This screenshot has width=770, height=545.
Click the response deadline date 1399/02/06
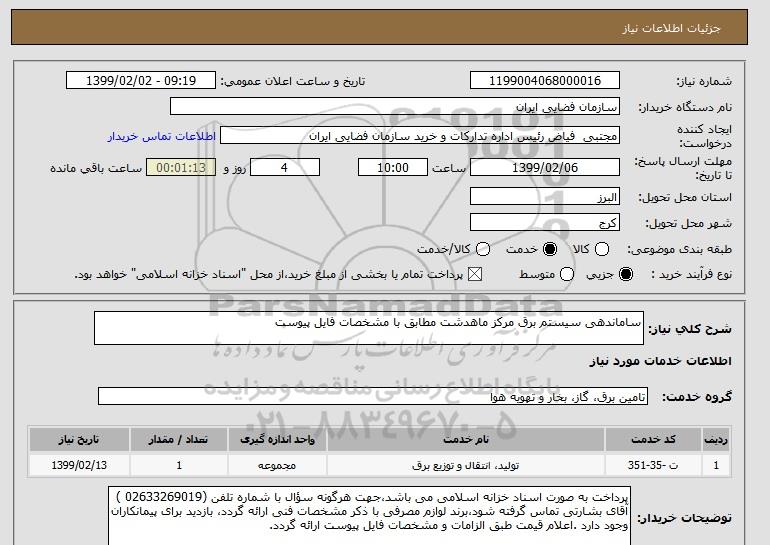[x=545, y=167]
